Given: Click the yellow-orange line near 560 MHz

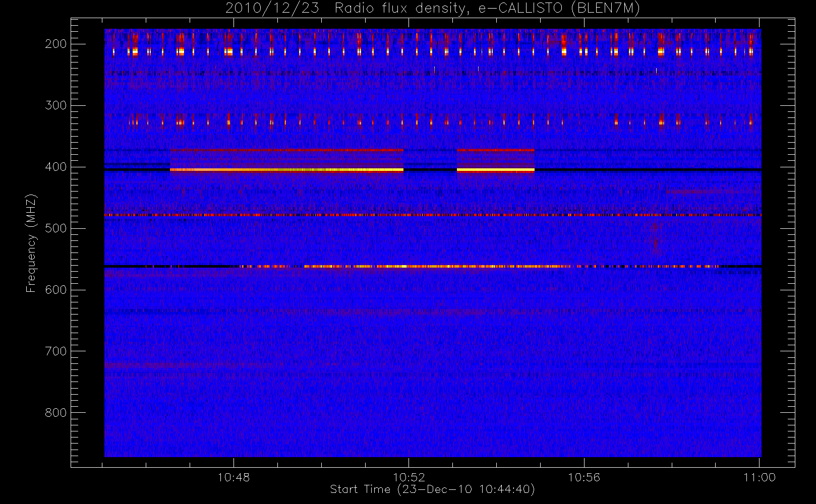Looking at the screenshot, I should click(433, 266).
